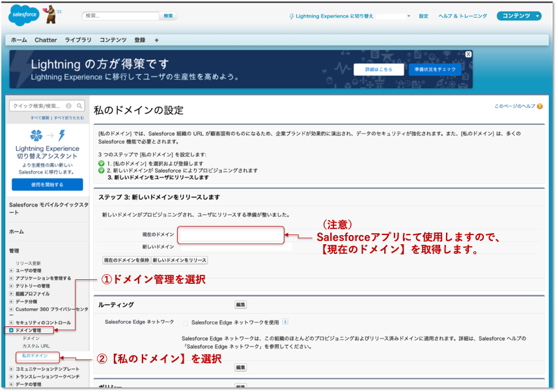Click the Salesforce cloud logo
This screenshot has height=392, width=558.
(x=24, y=15)
